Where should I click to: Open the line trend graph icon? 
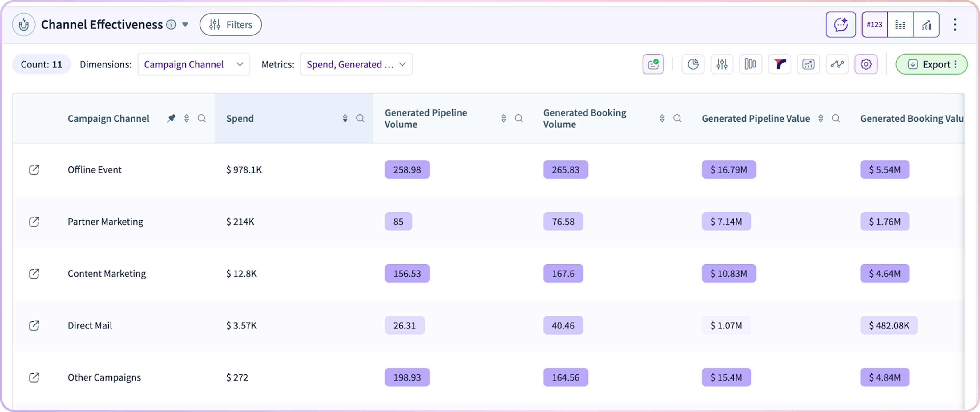(x=837, y=64)
